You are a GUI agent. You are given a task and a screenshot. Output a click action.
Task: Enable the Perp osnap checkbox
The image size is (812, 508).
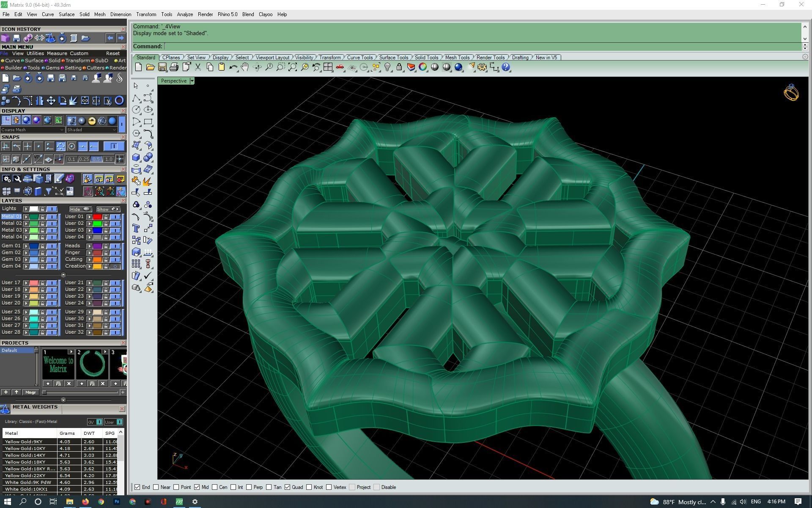[x=249, y=487]
